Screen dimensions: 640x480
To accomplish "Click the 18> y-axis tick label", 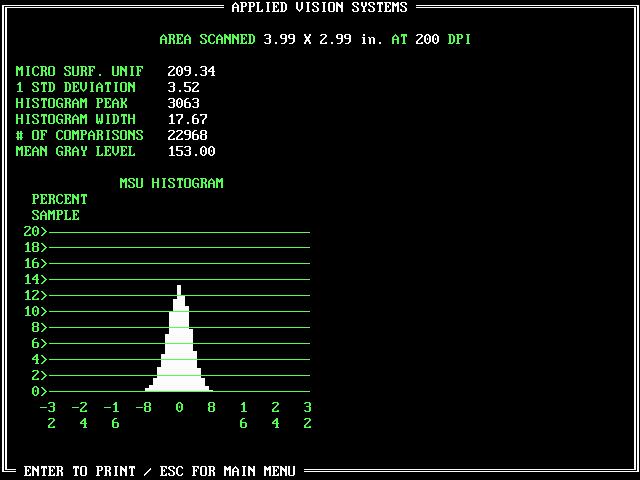I will pyautogui.click(x=35, y=247).
